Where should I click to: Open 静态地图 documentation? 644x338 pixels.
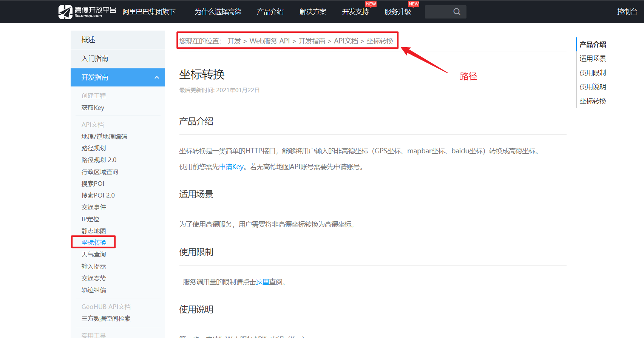click(x=94, y=231)
